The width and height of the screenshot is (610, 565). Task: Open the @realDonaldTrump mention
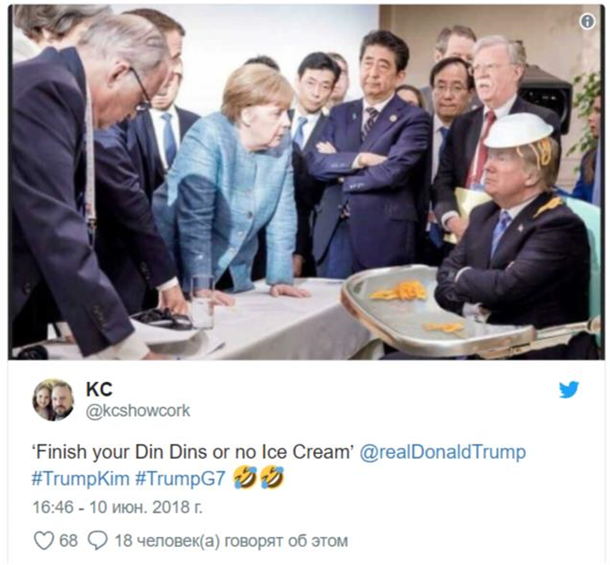tap(443, 453)
